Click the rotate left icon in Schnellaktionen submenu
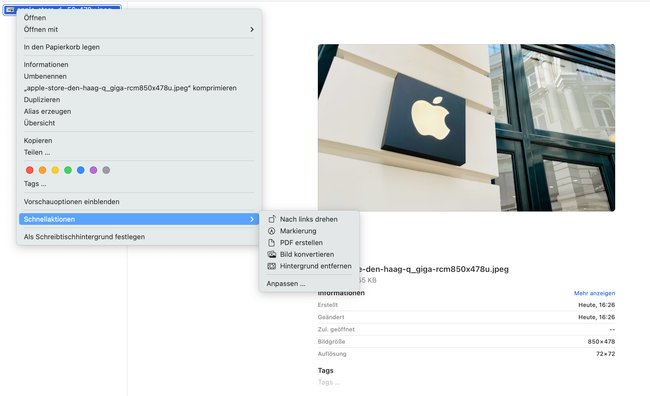This screenshot has width=650, height=396. 272,219
